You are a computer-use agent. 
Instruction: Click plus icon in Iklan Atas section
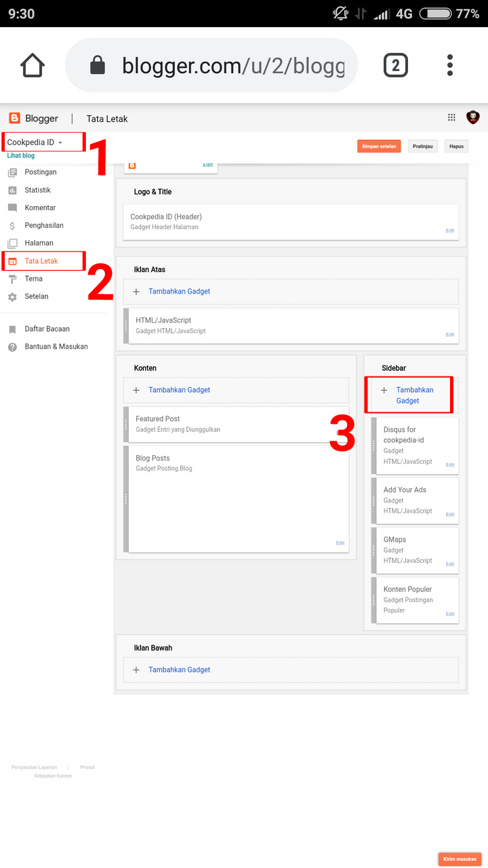click(136, 292)
